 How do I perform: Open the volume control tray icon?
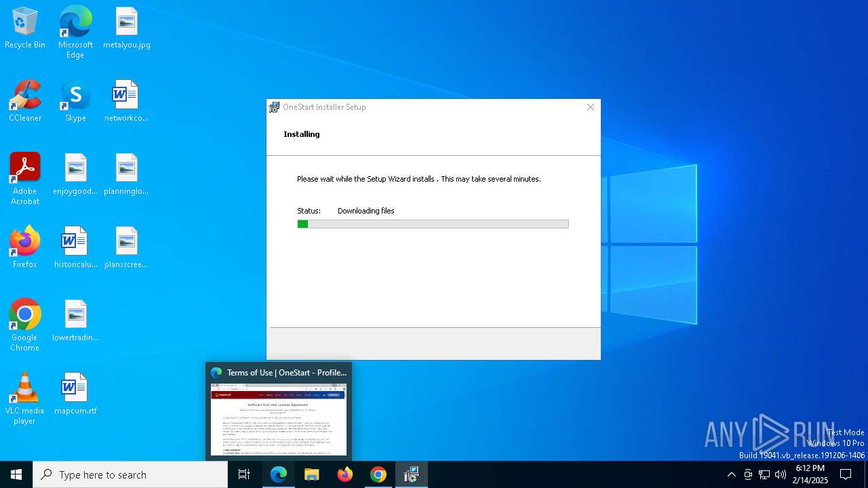781,474
